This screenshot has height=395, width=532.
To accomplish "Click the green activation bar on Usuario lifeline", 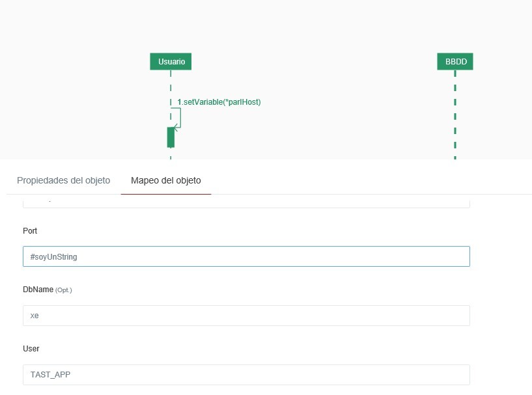I will point(171,138).
